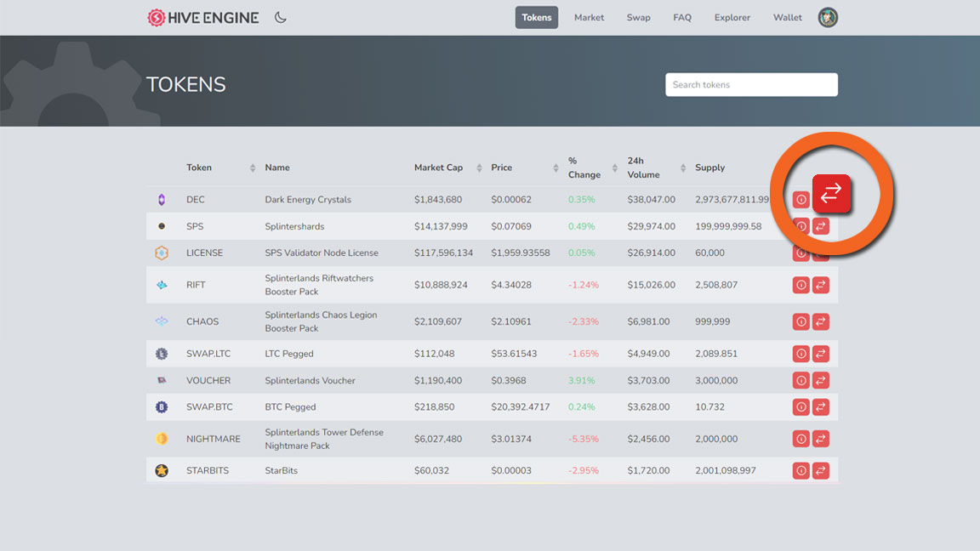Open token info for STARBITS
The height and width of the screenshot is (551, 980).
[801, 470]
